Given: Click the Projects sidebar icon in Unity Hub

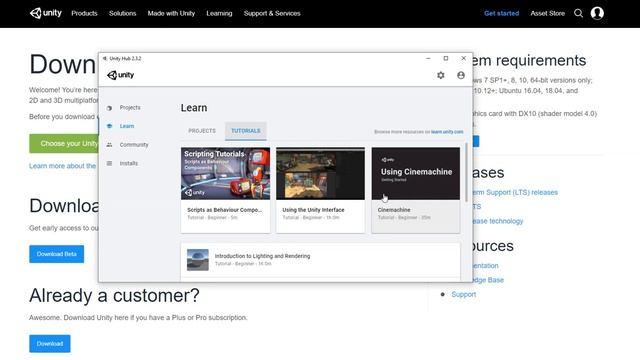Looking at the screenshot, I should tap(109, 108).
